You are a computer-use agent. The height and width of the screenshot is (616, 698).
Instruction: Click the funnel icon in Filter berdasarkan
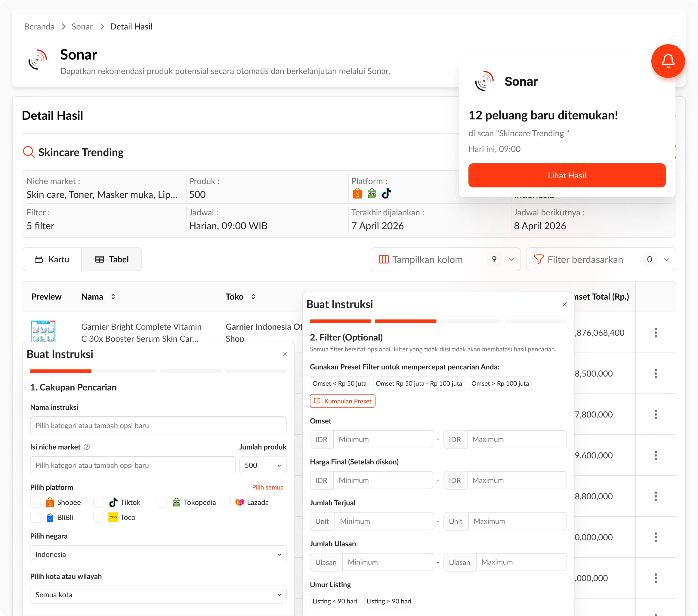pos(539,260)
